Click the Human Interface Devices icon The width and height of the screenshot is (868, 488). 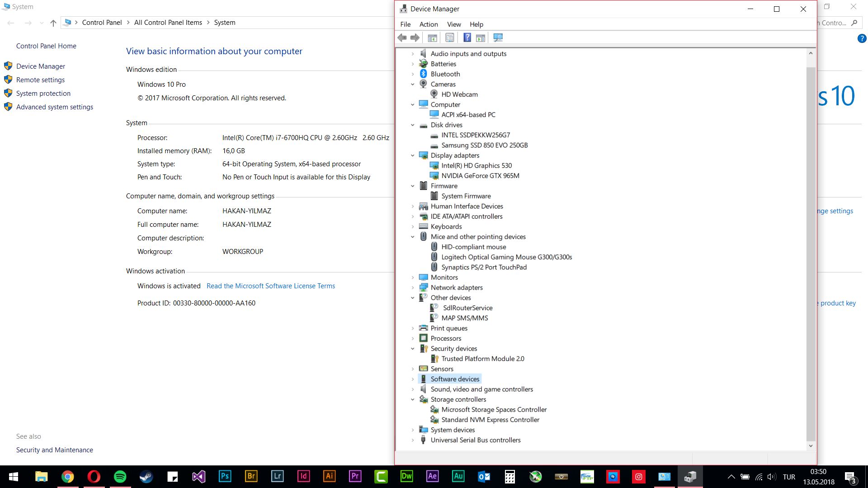click(x=423, y=206)
